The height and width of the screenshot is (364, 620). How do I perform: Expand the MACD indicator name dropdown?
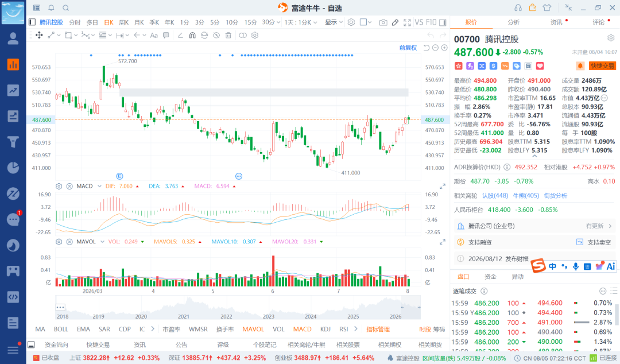[99, 186]
